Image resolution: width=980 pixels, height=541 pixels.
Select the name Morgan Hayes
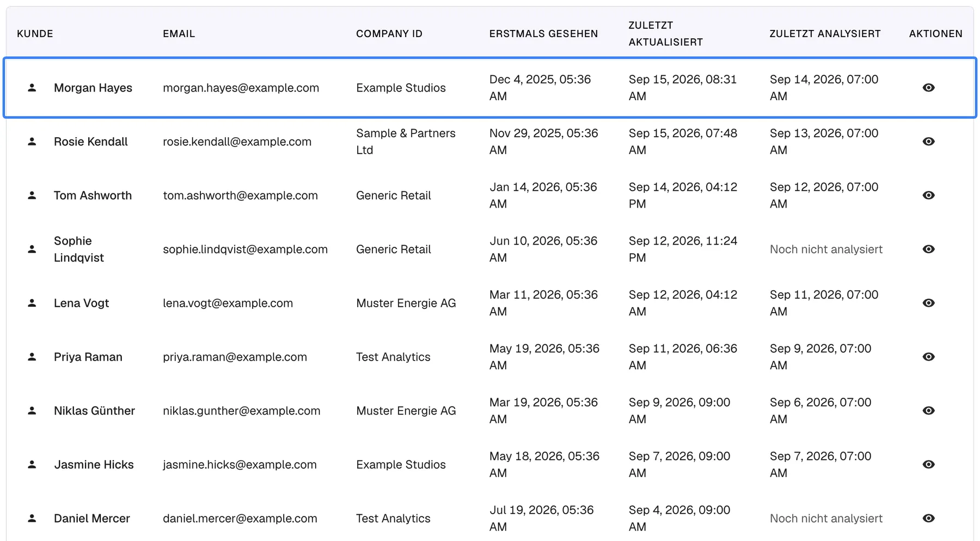93,88
